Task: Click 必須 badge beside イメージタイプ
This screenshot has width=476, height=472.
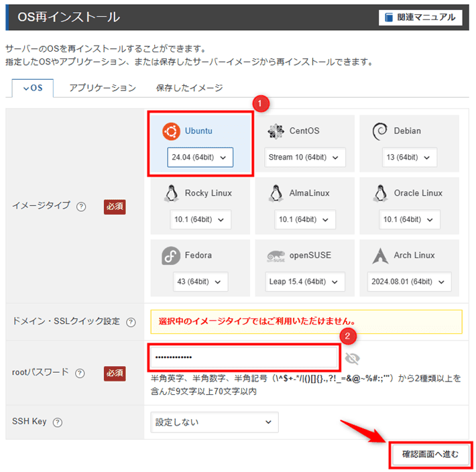Action: tap(115, 207)
